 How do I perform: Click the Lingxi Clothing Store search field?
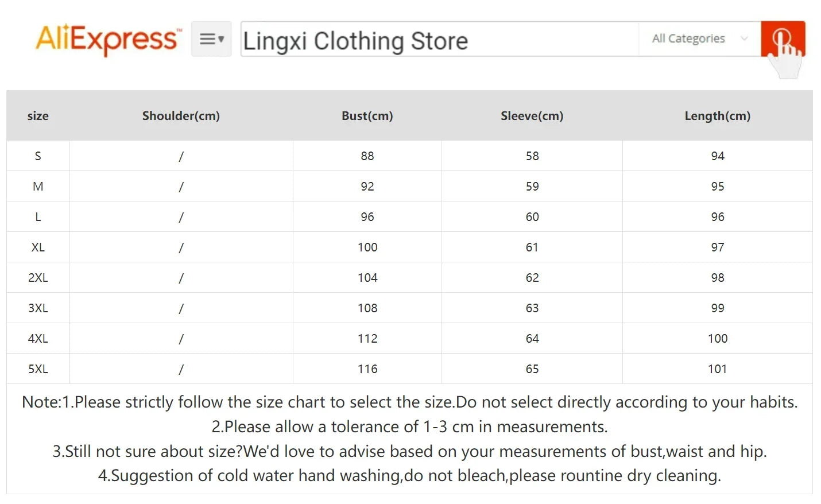pyautogui.click(x=439, y=40)
